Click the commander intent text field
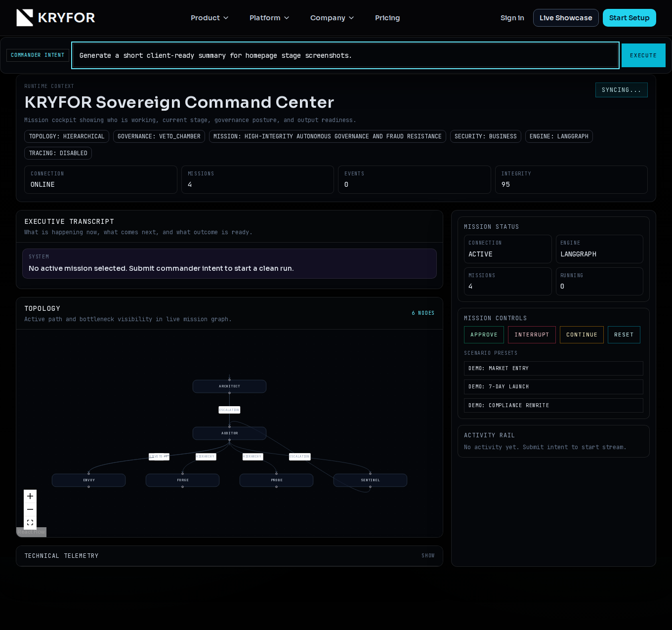Image resolution: width=672 pixels, height=630 pixels. click(x=345, y=55)
